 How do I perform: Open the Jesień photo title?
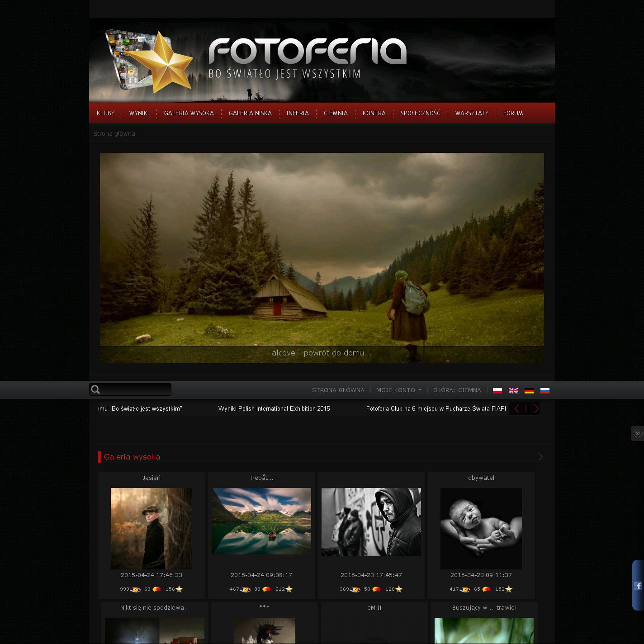pos(152,478)
